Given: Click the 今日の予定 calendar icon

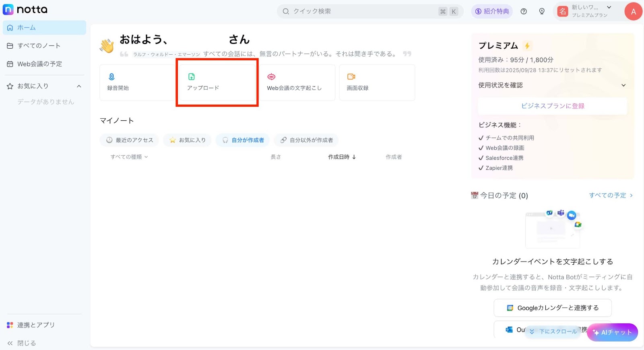Looking at the screenshot, I should (475, 196).
